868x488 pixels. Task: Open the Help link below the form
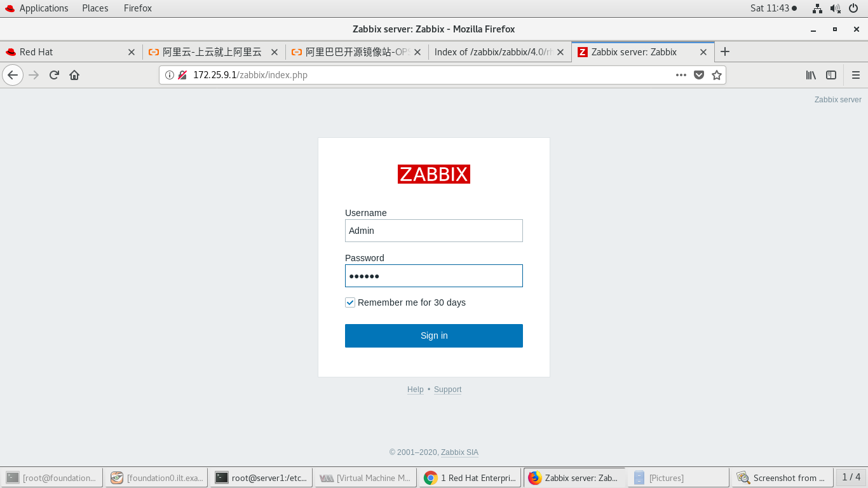click(415, 390)
